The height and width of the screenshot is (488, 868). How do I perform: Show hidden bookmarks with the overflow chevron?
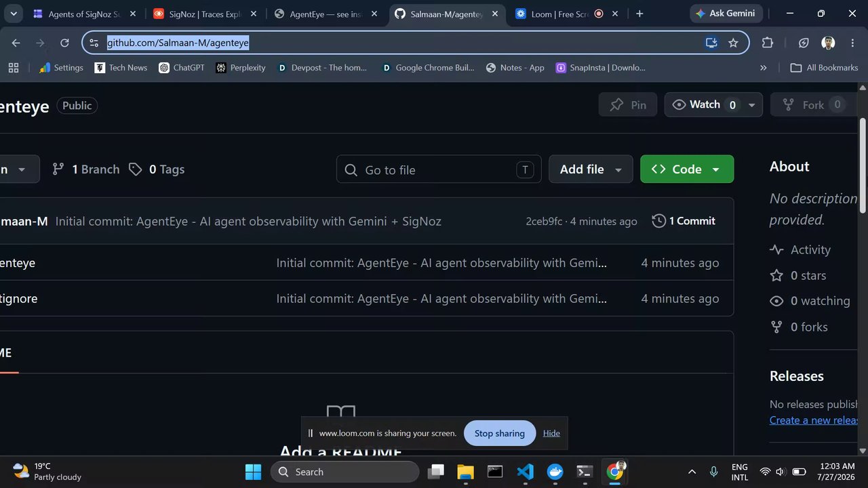point(764,68)
